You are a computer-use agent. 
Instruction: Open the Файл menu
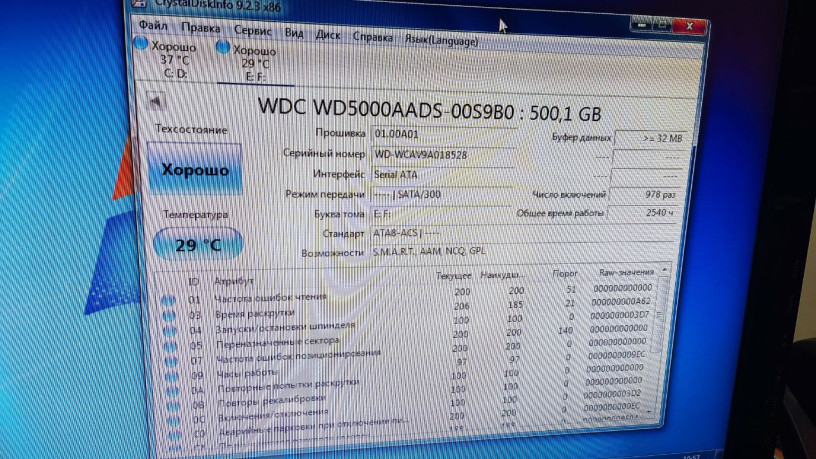153,26
